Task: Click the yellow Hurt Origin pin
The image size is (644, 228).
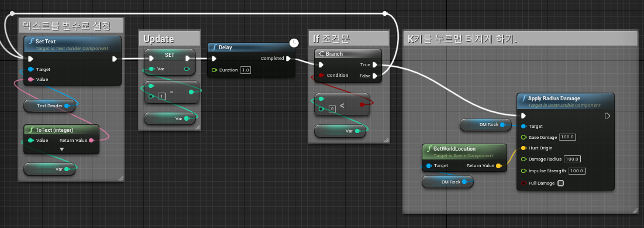Action: point(524,148)
